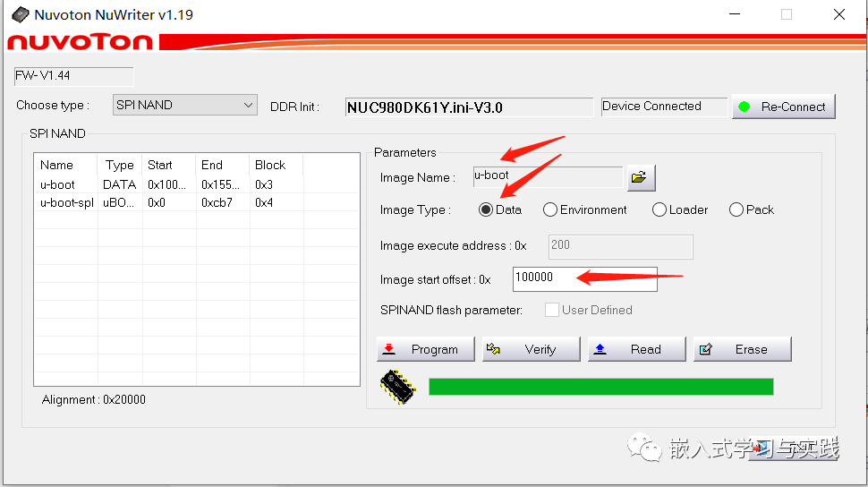Click the Read button

point(636,349)
